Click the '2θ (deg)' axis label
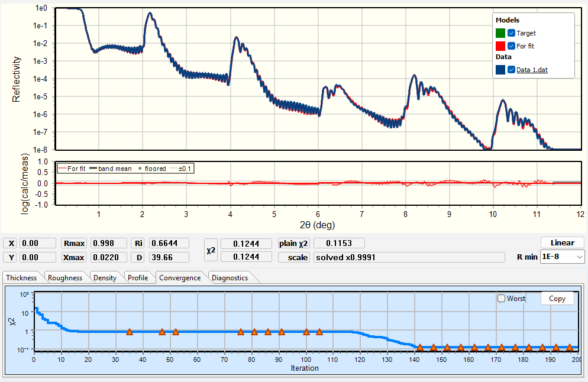The width and height of the screenshot is (588, 382). (317, 225)
